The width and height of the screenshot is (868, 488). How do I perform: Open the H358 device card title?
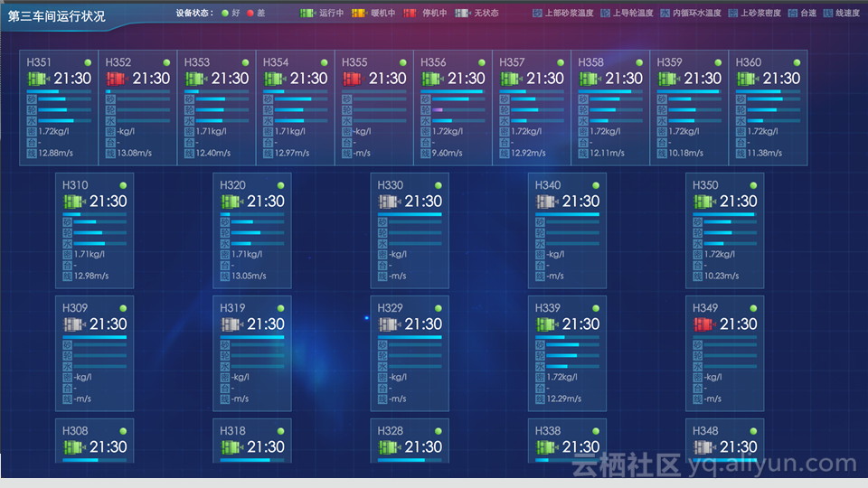(590, 62)
